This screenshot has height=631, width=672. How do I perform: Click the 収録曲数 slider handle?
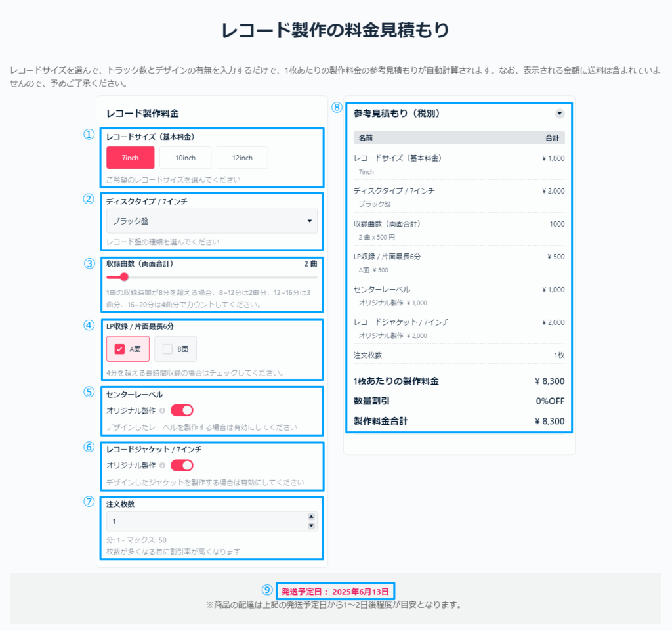click(x=124, y=277)
